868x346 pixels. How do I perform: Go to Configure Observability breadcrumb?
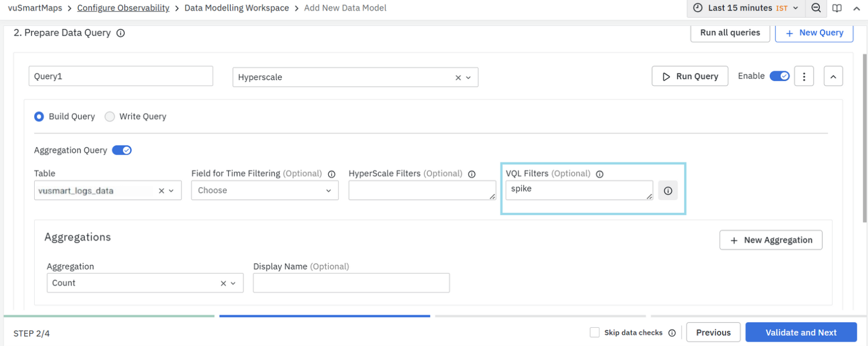(123, 8)
